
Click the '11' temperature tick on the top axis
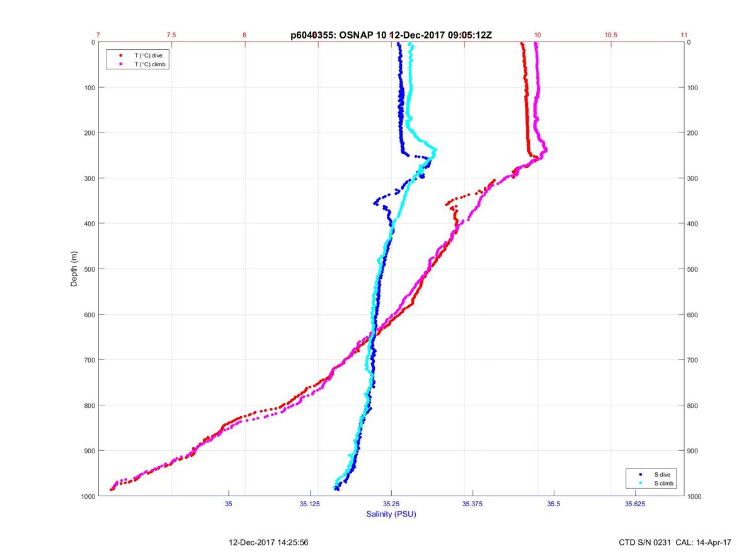click(x=684, y=35)
